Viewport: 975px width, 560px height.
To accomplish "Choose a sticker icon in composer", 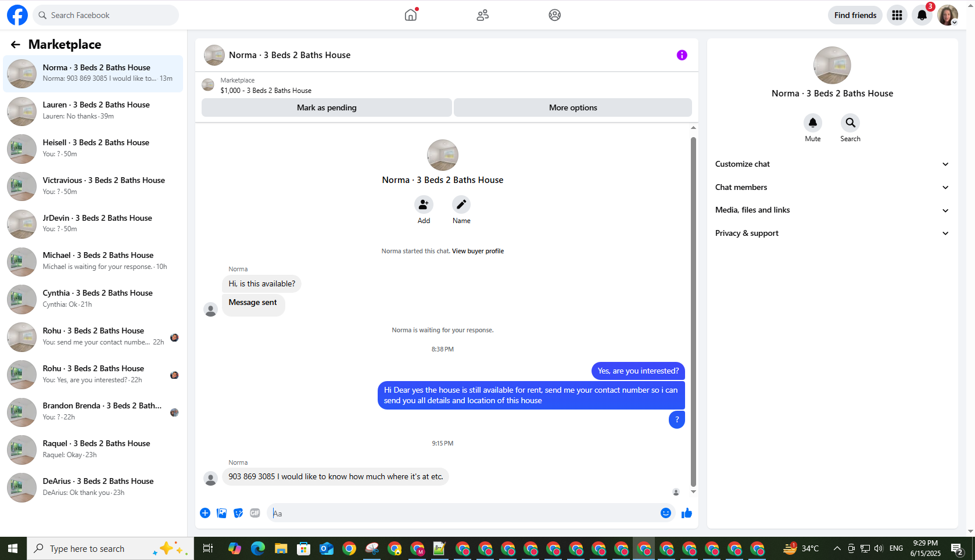I will click(238, 513).
